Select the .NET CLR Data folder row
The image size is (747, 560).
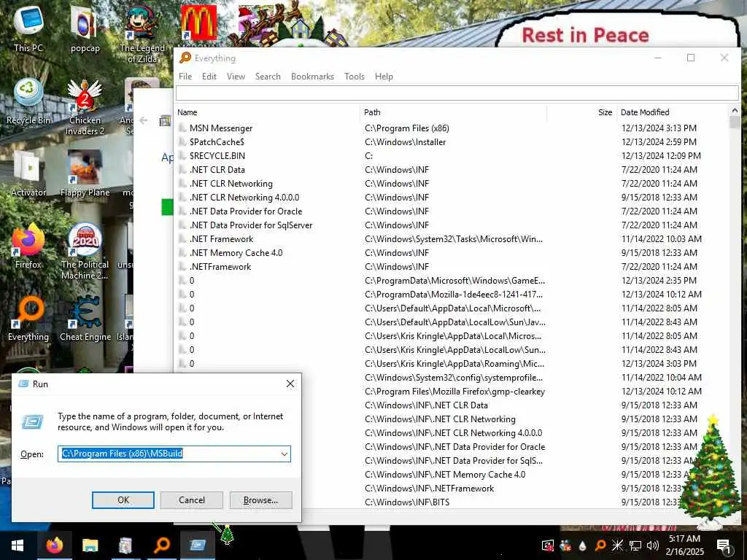click(x=451, y=169)
